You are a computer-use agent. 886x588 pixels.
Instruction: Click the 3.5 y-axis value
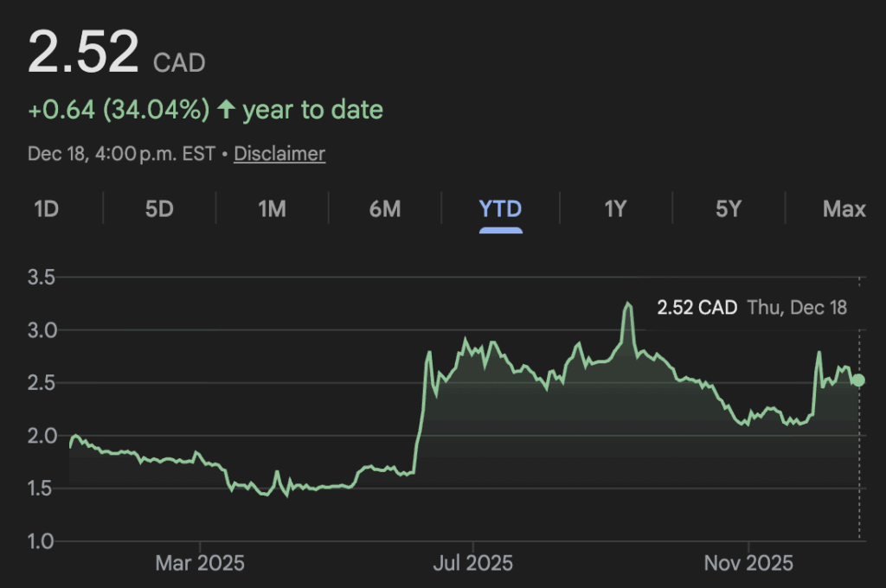click(42, 278)
